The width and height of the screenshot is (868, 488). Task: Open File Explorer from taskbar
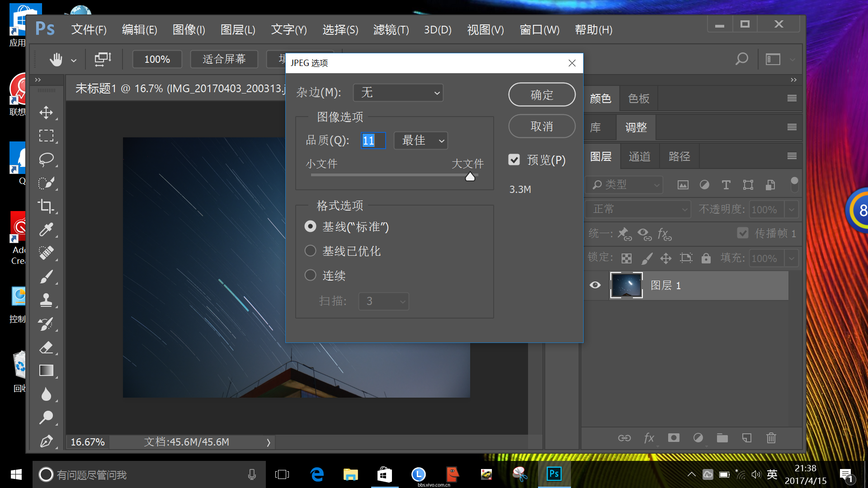[351, 474]
